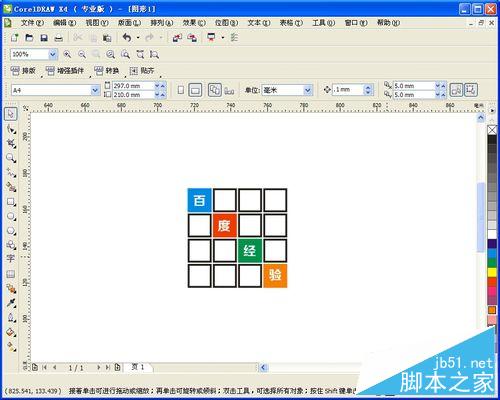Open the units (毫米) dropdown
500x400 pixels.
[308, 90]
